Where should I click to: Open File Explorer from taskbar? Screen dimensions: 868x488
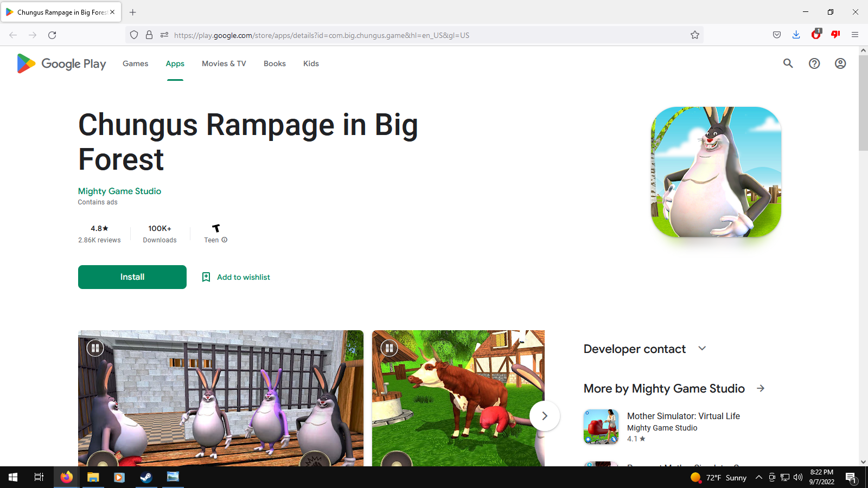pos(93,477)
